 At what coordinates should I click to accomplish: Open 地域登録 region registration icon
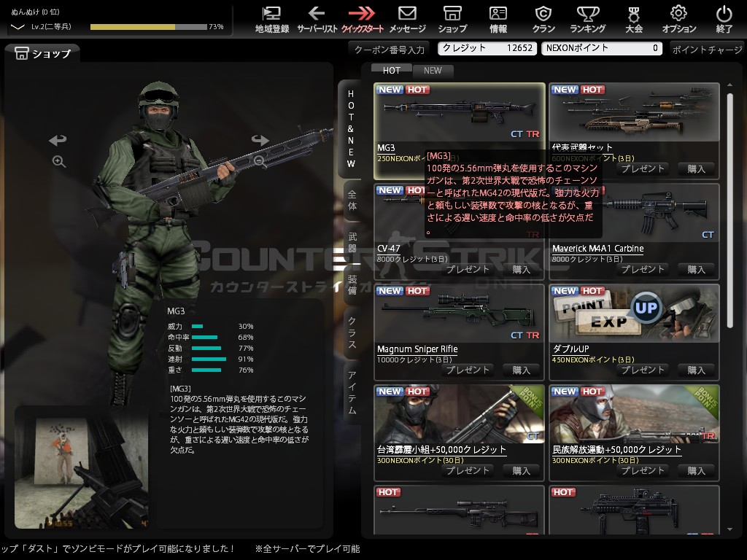tap(272, 19)
